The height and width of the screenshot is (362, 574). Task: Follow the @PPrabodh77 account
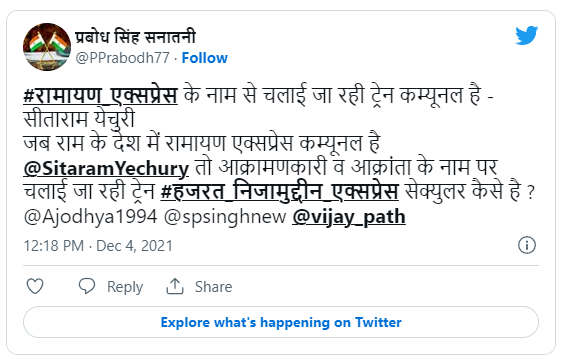(205, 58)
